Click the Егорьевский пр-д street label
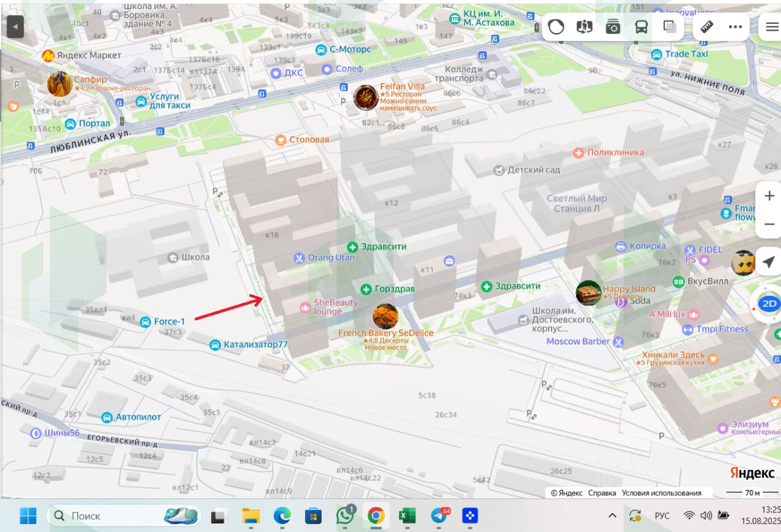 [x=123, y=440]
